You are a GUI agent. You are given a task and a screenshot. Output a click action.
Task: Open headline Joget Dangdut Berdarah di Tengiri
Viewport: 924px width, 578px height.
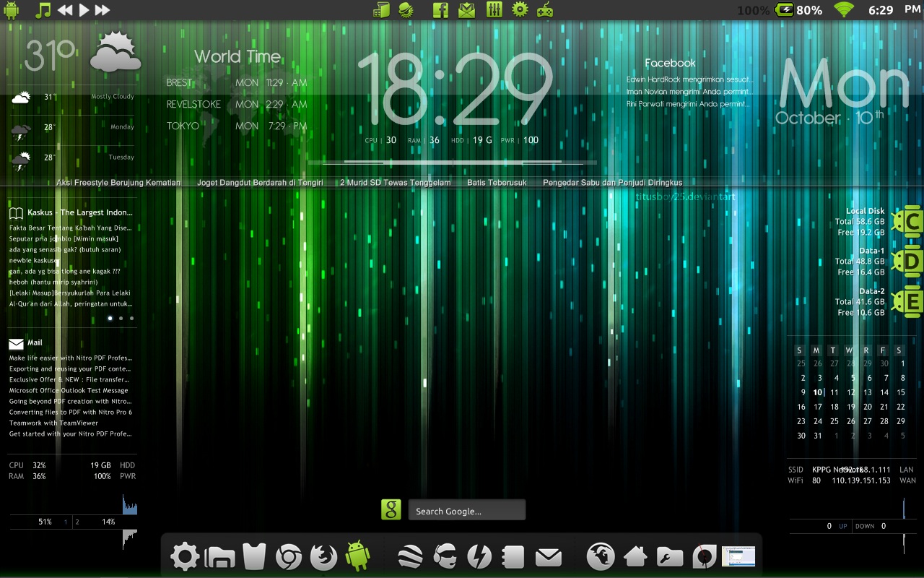pos(260,183)
